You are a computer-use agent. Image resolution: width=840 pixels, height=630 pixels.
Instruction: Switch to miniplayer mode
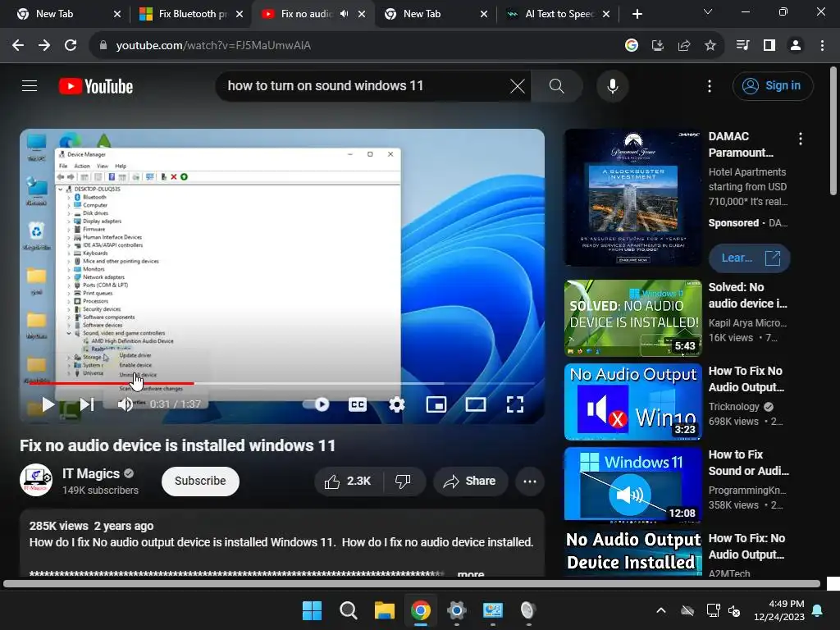pos(436,404)
